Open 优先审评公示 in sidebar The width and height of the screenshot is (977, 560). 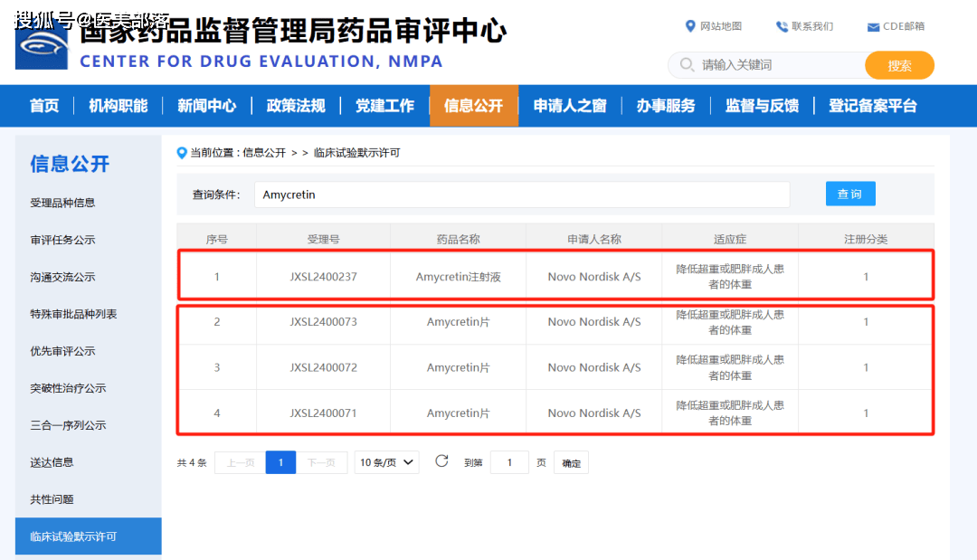62,351
